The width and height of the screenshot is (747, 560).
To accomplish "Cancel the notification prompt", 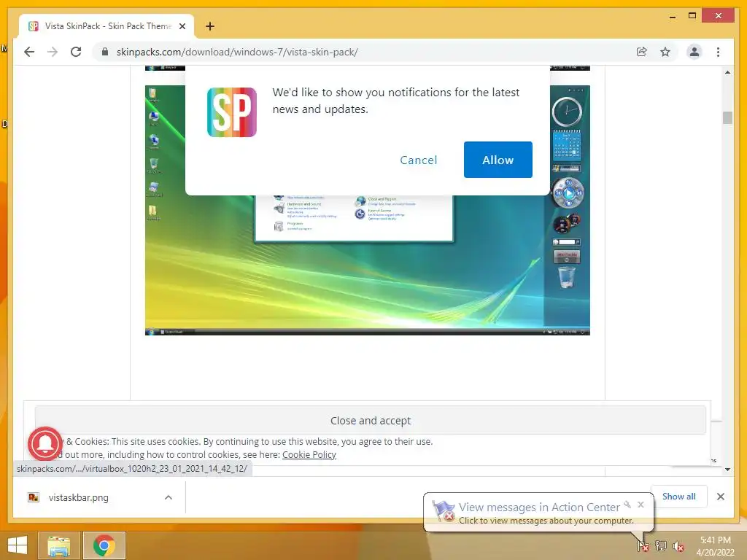I will click(418, 160).
